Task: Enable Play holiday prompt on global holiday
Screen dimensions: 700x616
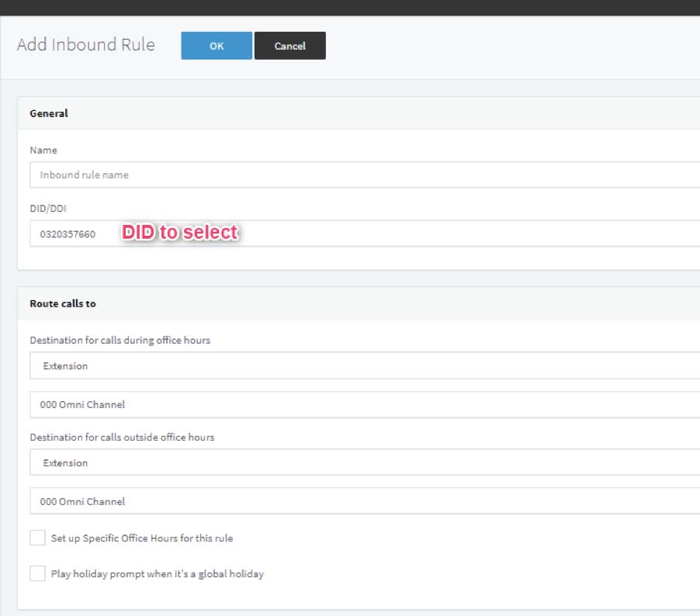Action: point(37,573)
